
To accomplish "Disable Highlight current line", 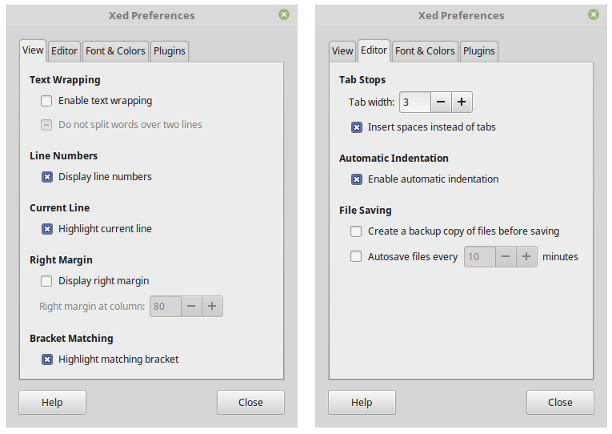I will pyautogui.click(x=47, y=229).
